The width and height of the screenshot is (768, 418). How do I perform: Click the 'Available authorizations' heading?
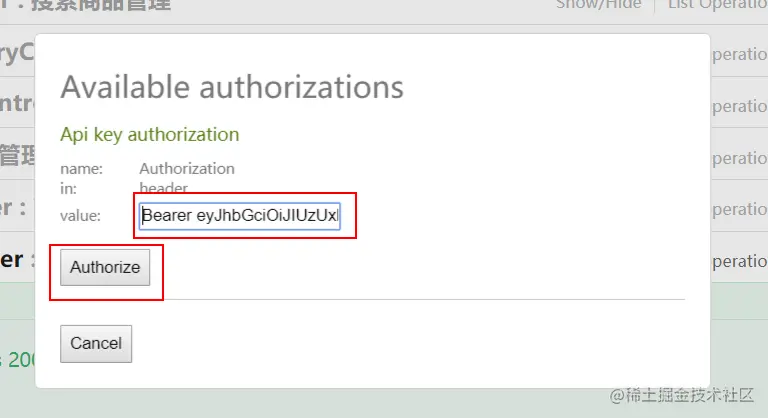pos(232,87)
